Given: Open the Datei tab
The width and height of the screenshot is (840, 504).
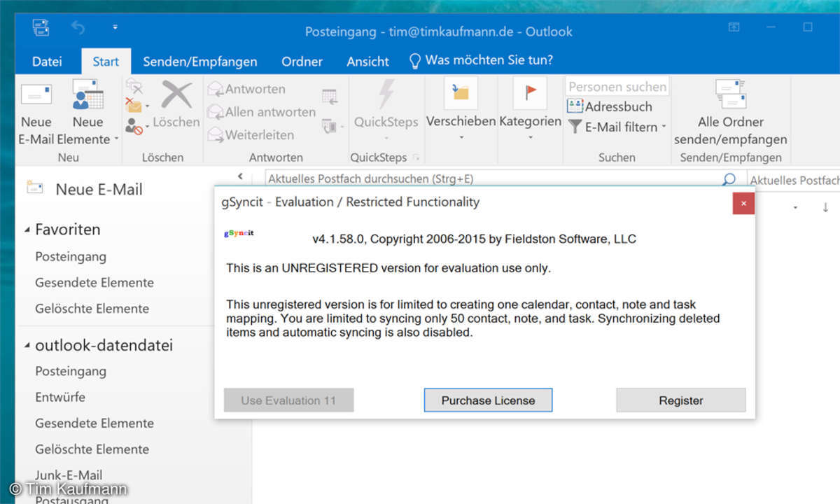Looking at the screenshot, I should 47,62.
